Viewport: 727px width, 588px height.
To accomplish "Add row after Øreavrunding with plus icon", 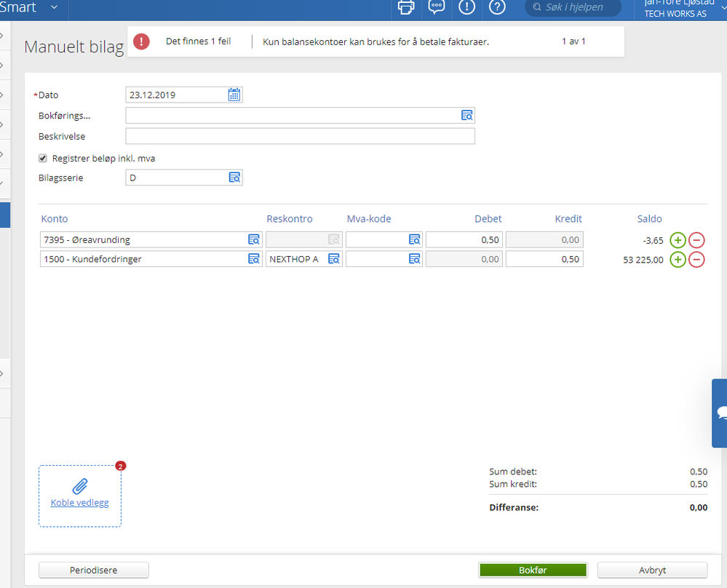I will (678, 240).
